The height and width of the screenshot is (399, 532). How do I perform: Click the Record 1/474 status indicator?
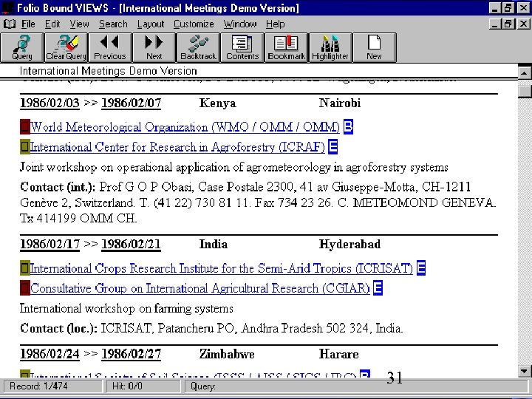(x=52, y=386)
